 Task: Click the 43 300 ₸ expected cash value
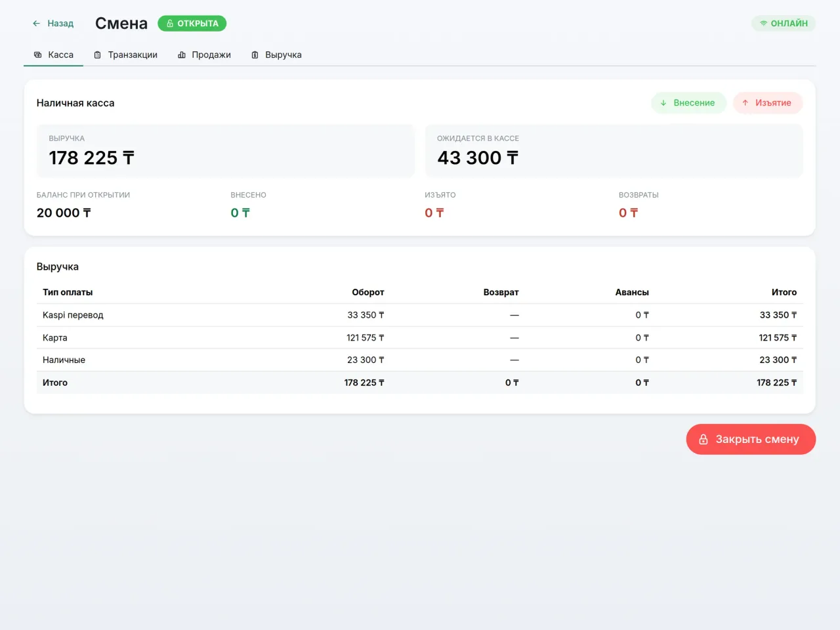(x=478, y=158)
